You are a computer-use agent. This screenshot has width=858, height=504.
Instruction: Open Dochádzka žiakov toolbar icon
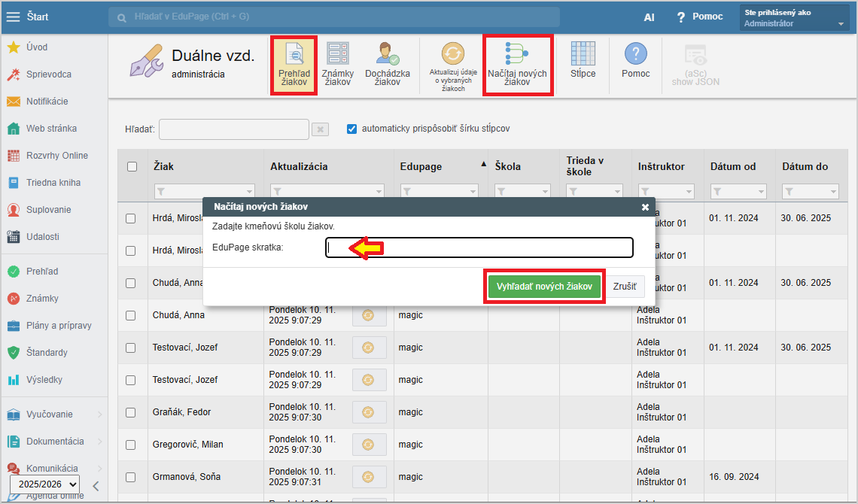388,64
